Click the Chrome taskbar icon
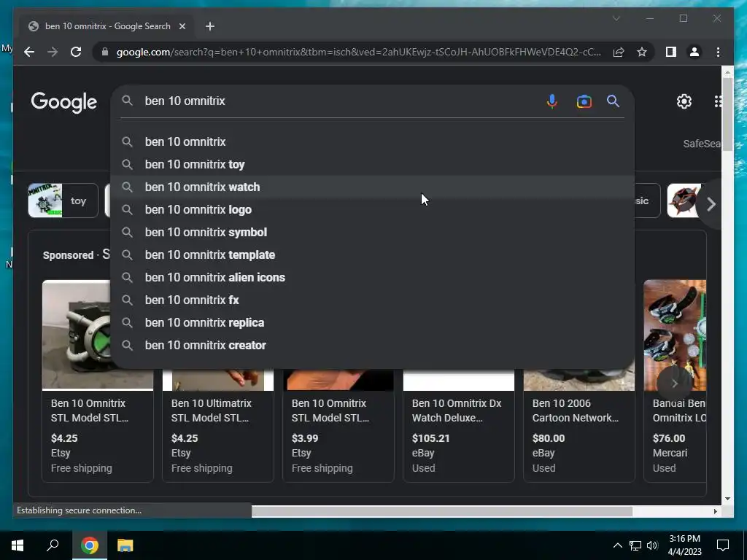The width and height of the screenshot is (747, 560). [90, 545]
